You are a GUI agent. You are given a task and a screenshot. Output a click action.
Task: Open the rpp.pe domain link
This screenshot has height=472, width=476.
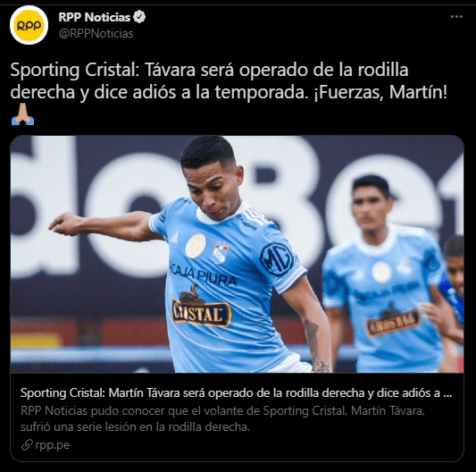(x=52, y=445)
